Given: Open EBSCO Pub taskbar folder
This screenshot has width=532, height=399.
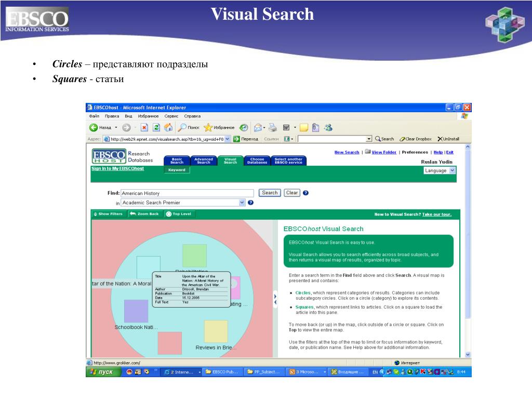Looking at the screenshot, I should (x=222, y=372).
